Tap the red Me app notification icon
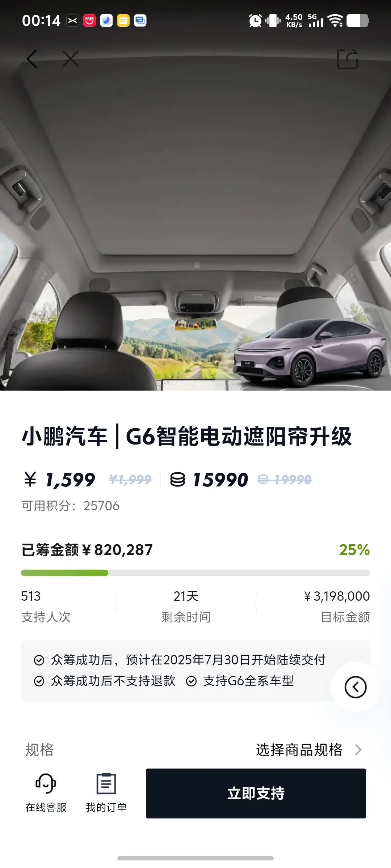 89,21
